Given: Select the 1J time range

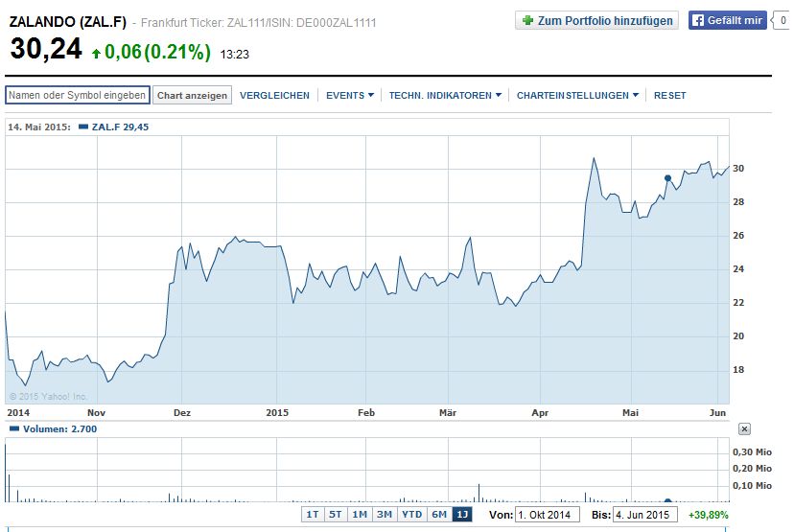Looking at the screenshot, I should coord(462,515).
